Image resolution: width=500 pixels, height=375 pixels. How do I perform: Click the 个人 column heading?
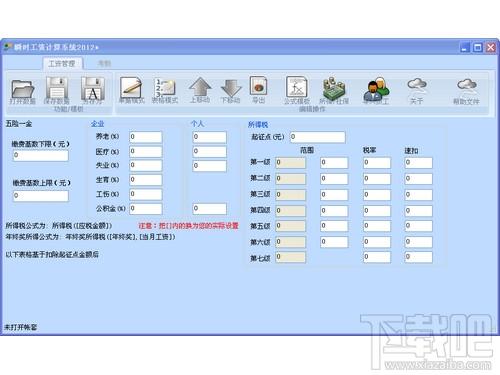197,124
